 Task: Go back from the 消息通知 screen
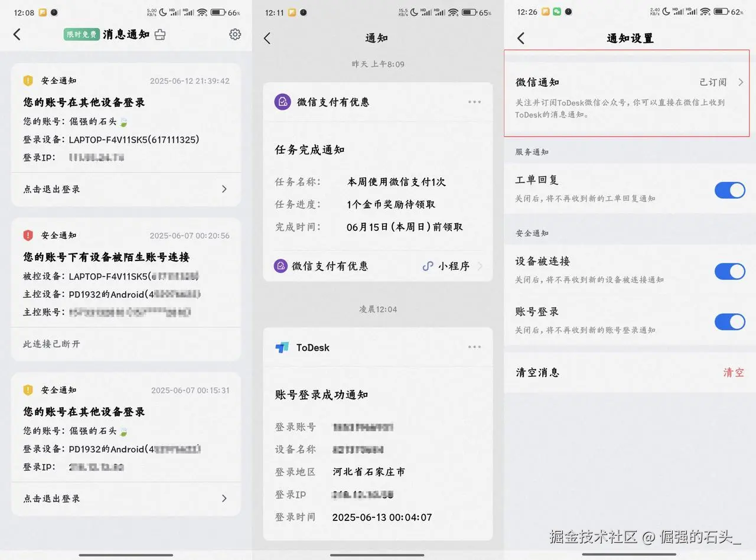[x=17, y=34]
